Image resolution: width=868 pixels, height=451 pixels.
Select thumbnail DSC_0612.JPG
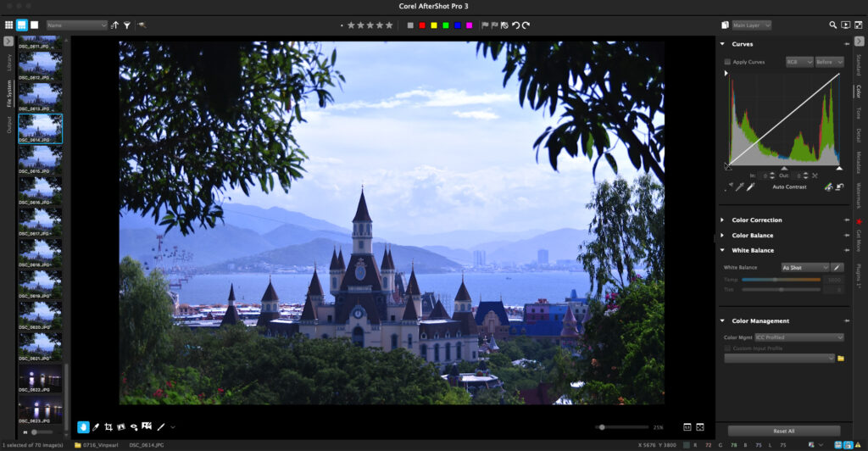[40, 66]
